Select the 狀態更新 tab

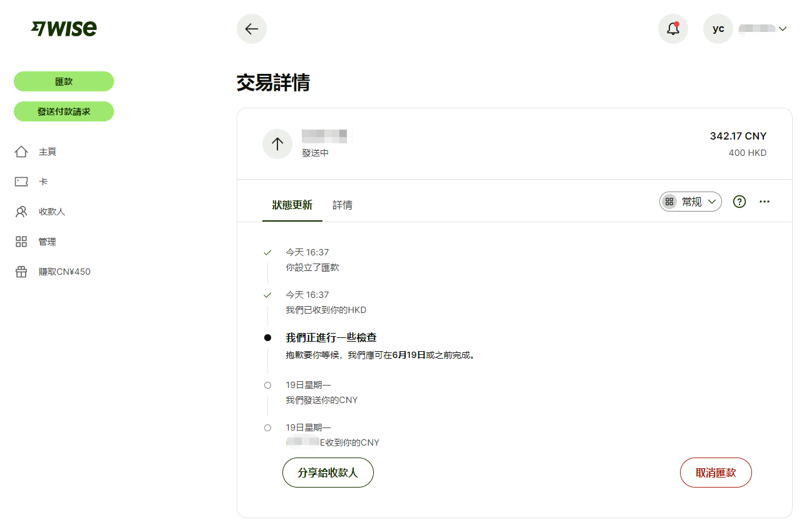[x=292, y=205]
